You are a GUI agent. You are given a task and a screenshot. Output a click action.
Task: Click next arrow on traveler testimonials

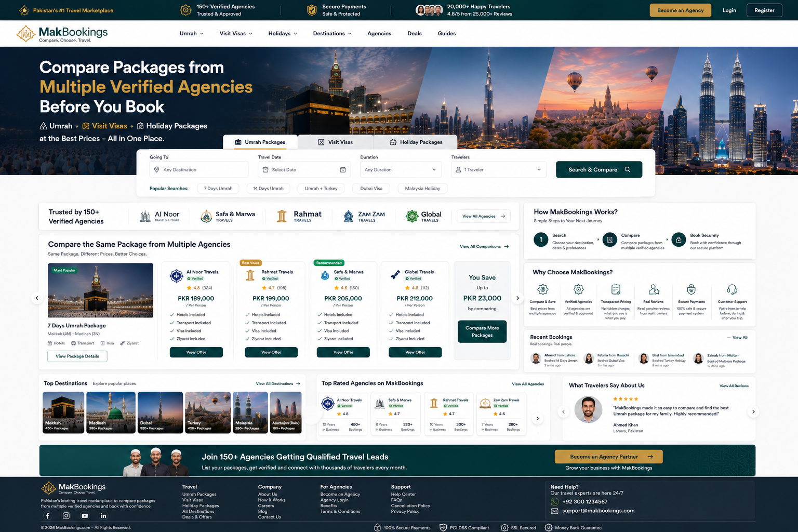(x=753, y=412)
